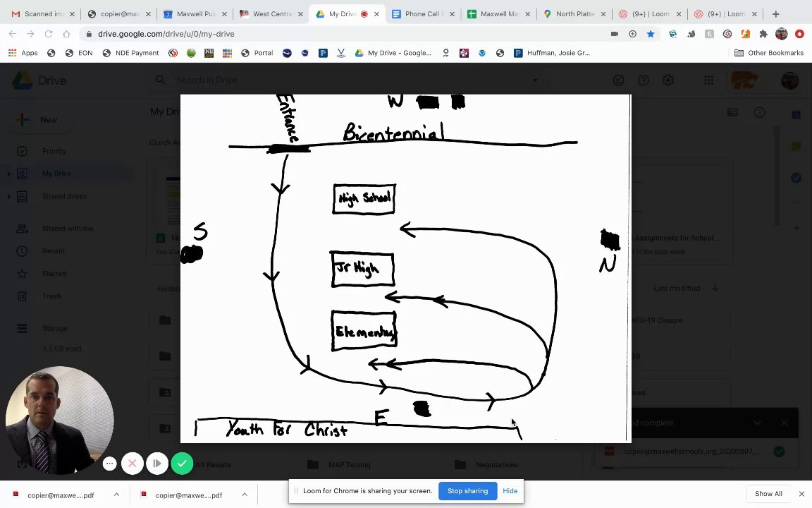This screenshot has width=812, height=508.
Task: Open Trash in Drive sidebar
Action: coord(51,296)
